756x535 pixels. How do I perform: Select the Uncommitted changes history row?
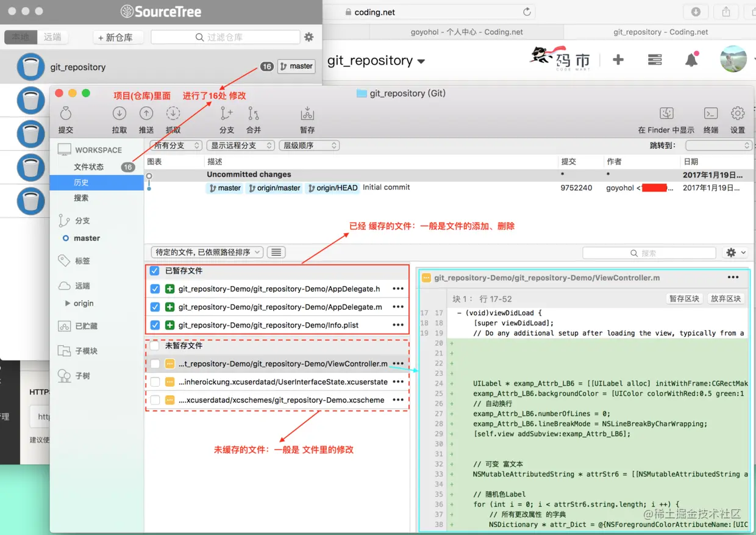pos(448,174)
